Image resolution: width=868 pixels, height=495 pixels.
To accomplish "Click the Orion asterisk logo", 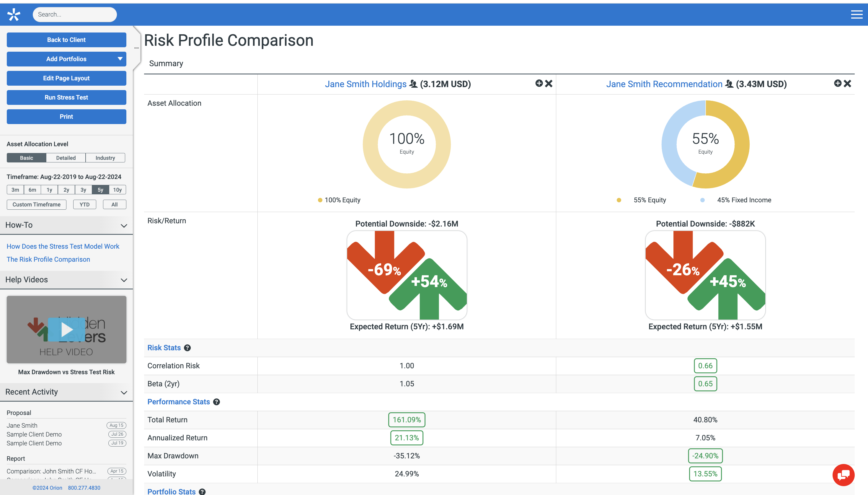I will (14, 14).
